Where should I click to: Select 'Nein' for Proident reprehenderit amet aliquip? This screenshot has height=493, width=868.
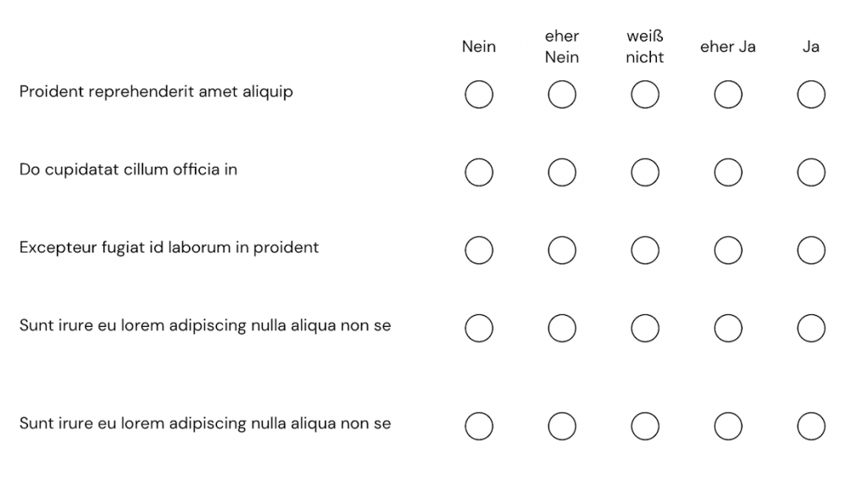click(x=479, y=95)
